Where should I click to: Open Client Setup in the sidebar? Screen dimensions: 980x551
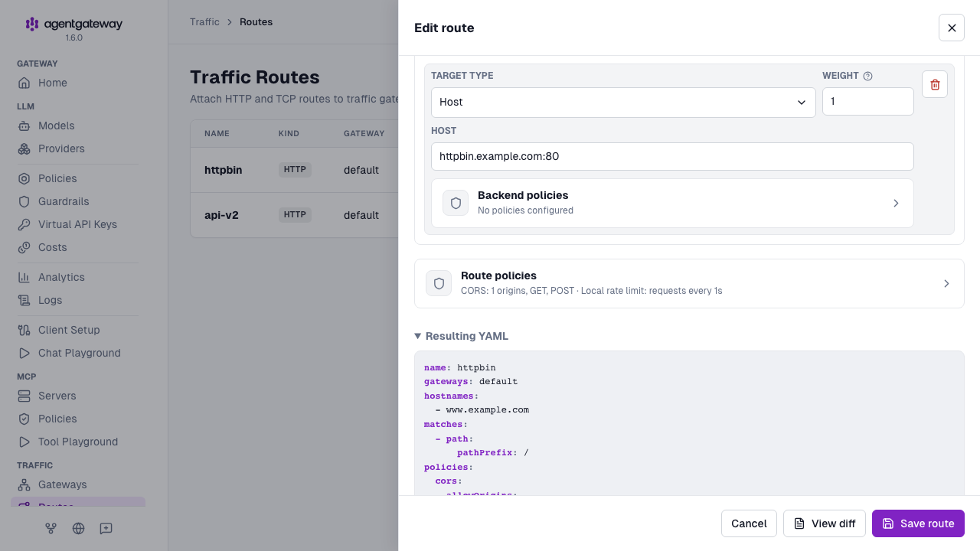tap(78, 330)
